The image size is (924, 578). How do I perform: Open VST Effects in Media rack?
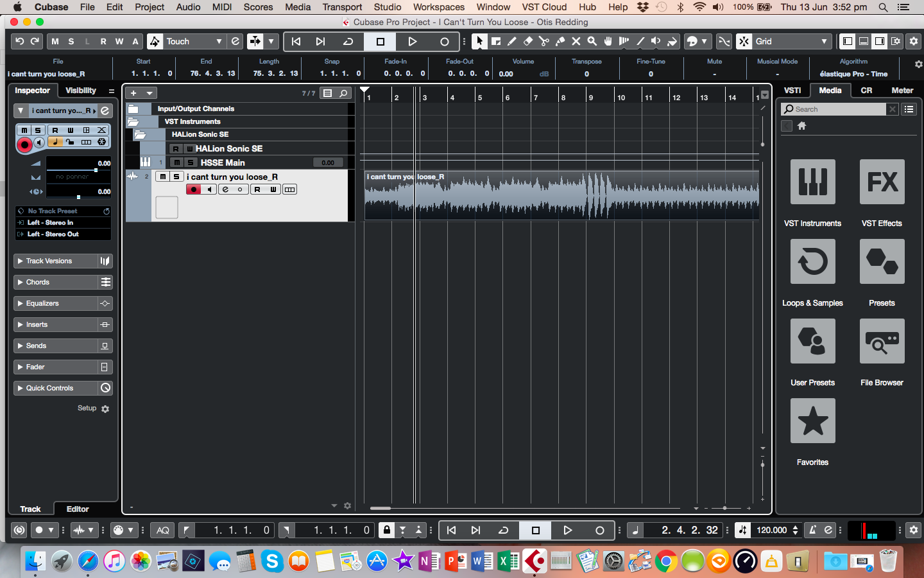[x=882, y=182]
